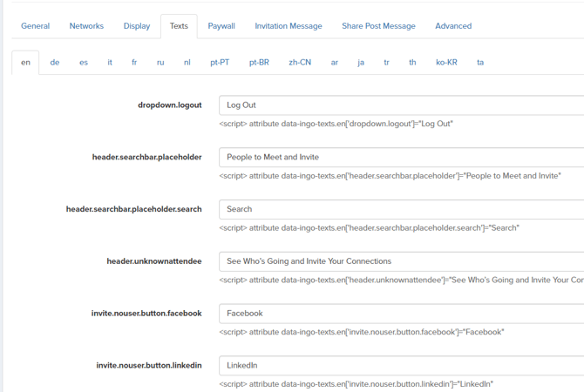Switch to Share Post Message tab
The width and height of the screenshot is (584, 392).
[x=378, y=26]
